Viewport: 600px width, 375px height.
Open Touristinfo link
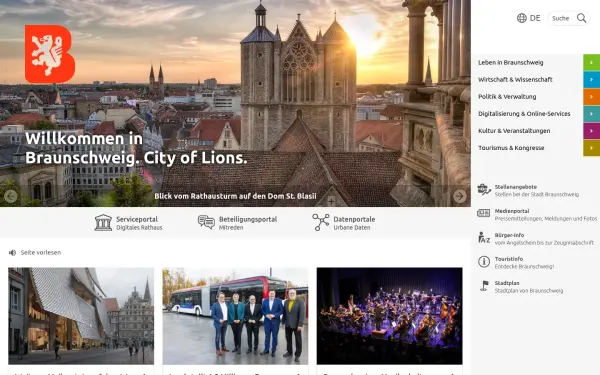click(x=524, y=262)
